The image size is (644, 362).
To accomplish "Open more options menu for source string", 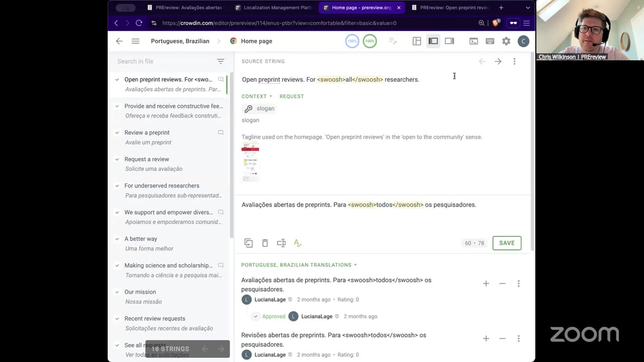I will coord(514,61).
